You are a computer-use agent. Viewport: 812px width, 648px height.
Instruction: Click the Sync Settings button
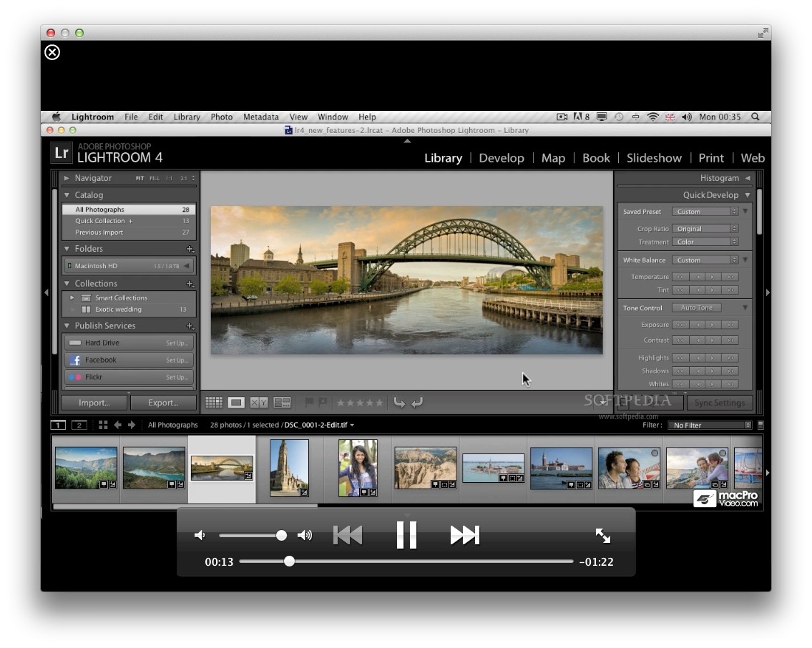(719, 403)
